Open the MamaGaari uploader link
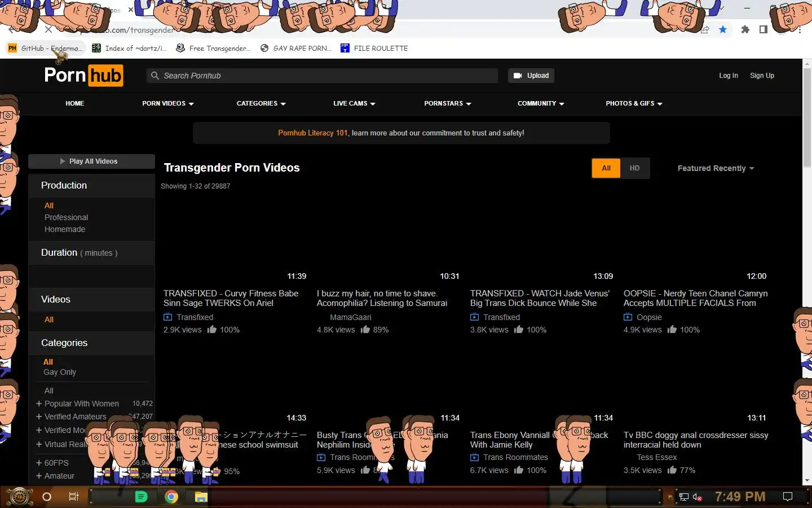Viewport: 812px width, 508px height. pos(350,317)
